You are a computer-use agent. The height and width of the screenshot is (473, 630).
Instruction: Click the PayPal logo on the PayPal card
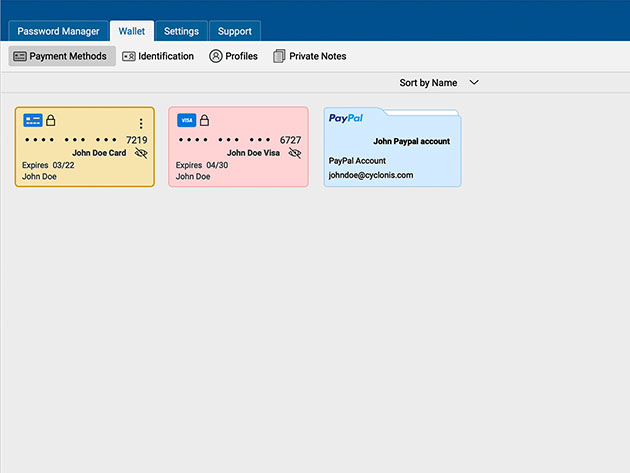[345, 118]
